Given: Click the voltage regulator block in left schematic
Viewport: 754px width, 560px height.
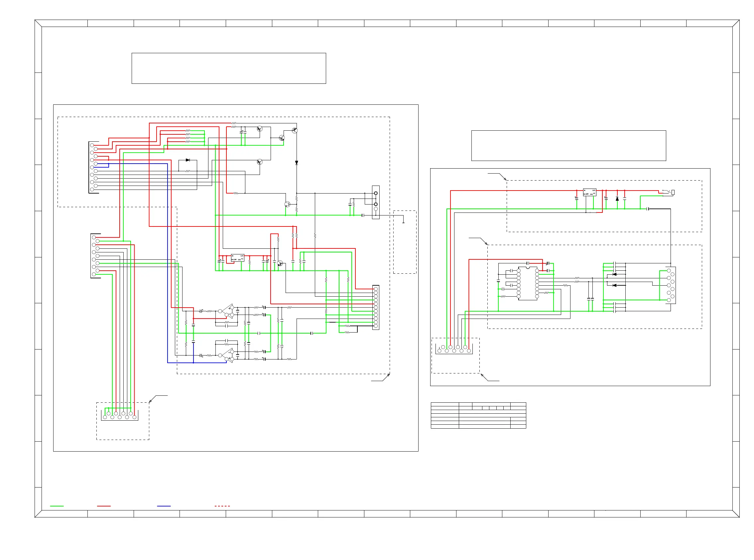Looking at the screenshot, I should [237, 258].
